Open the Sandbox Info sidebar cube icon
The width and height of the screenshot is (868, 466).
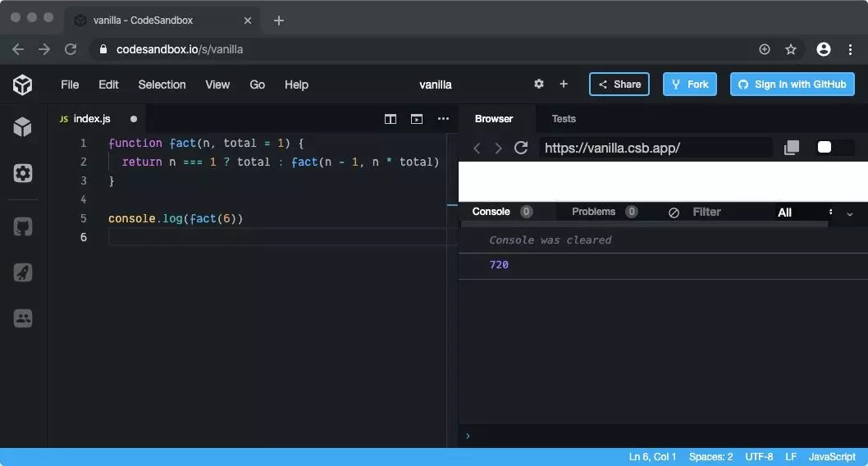[23, 127]
